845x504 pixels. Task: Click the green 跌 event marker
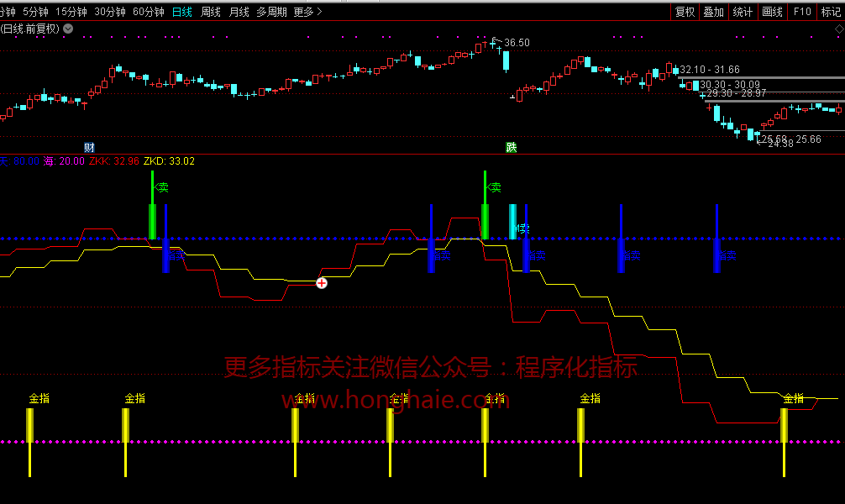[x=512, y=147]
